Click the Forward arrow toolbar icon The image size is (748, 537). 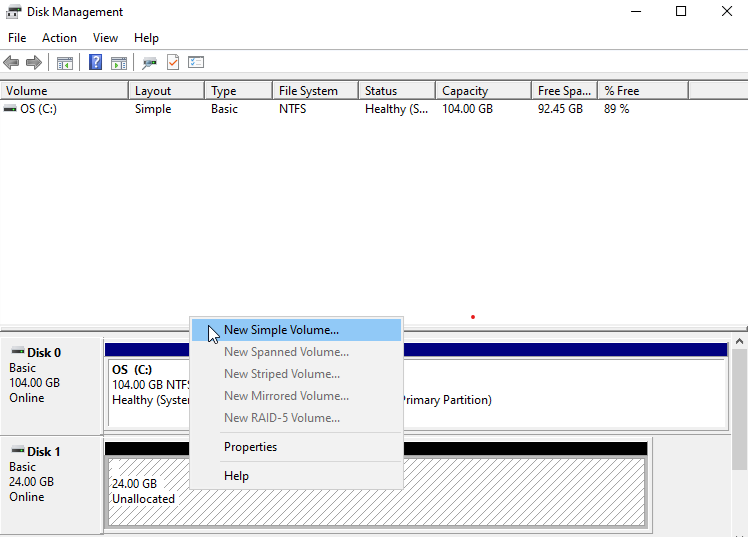tap(35, 63)
